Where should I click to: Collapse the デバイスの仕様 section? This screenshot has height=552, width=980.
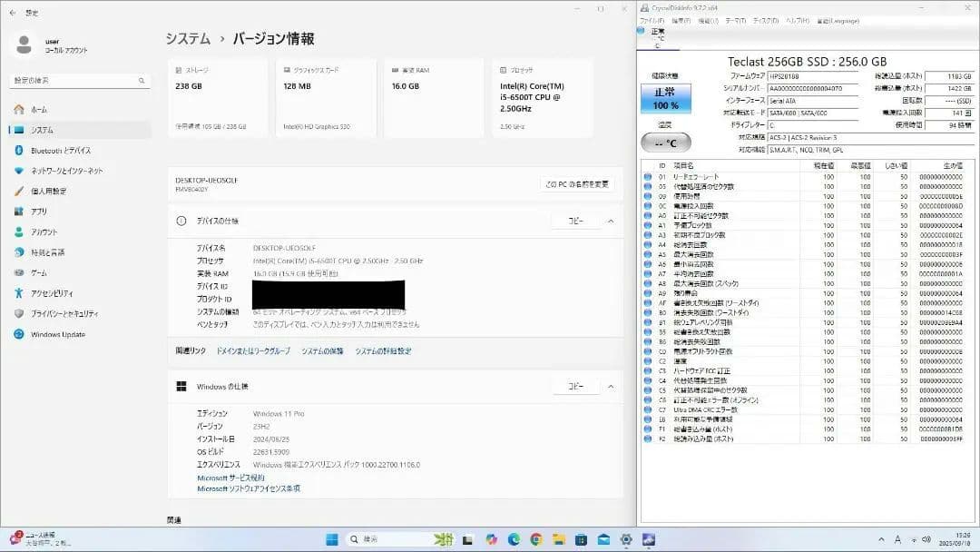(610, 220)
